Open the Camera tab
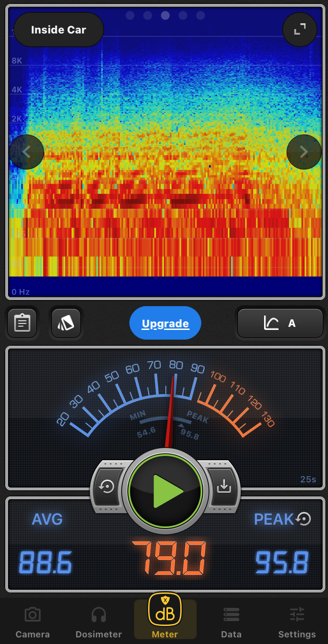This screenshot has height=644, width=328. tap(33, 622)
